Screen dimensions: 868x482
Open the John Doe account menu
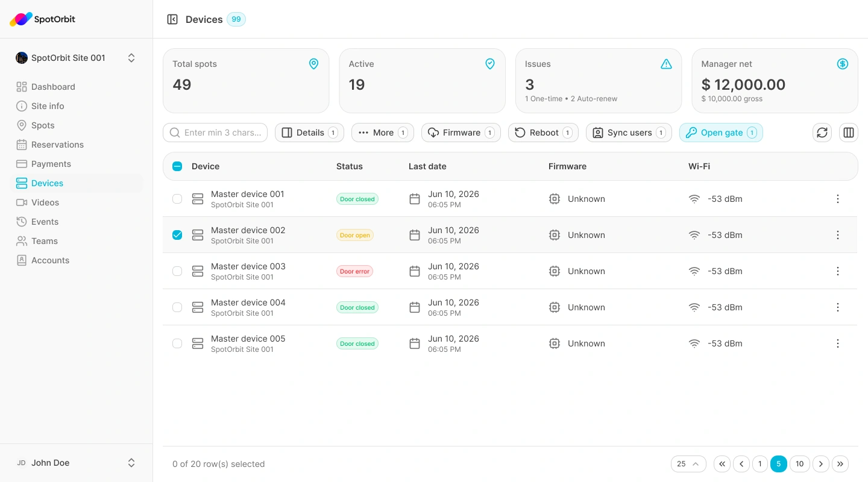tap(76, 463)
